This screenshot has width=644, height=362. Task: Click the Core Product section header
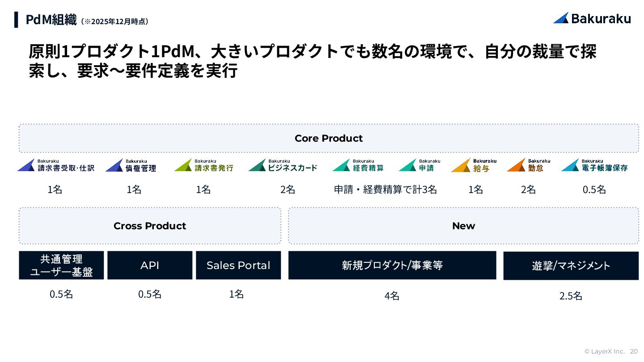click(x=329, y=139)
